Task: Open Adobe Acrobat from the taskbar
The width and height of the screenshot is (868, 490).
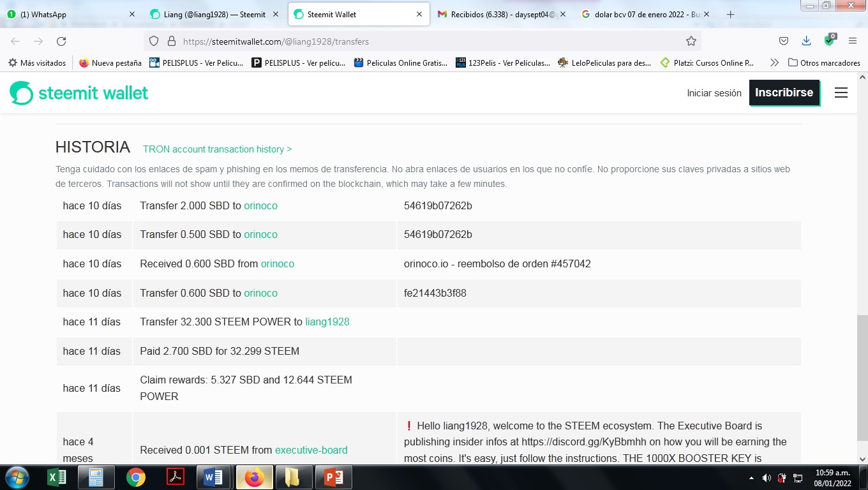Action: 176,477
